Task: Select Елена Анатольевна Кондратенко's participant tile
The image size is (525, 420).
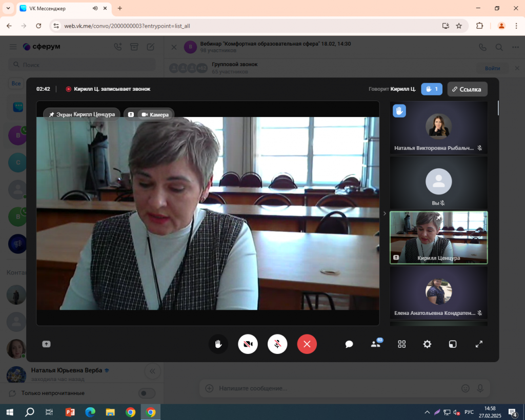Action: [x=438, y=292]
